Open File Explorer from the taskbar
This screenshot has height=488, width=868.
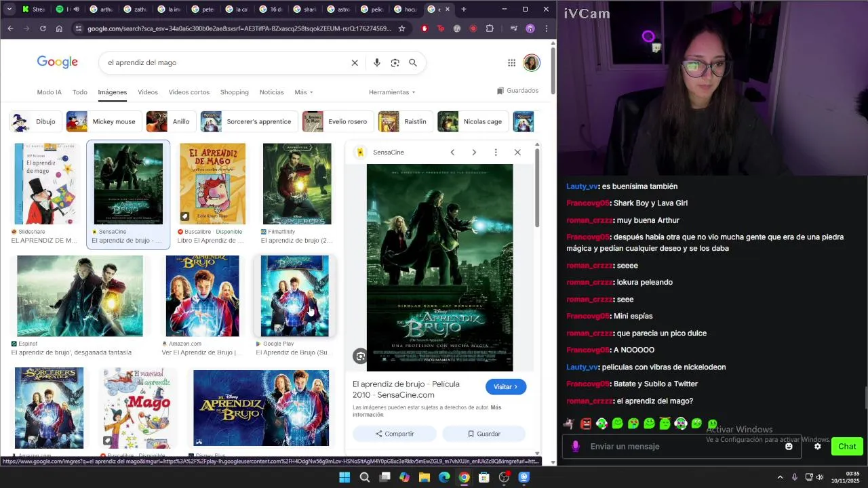(x=425, y=477)
